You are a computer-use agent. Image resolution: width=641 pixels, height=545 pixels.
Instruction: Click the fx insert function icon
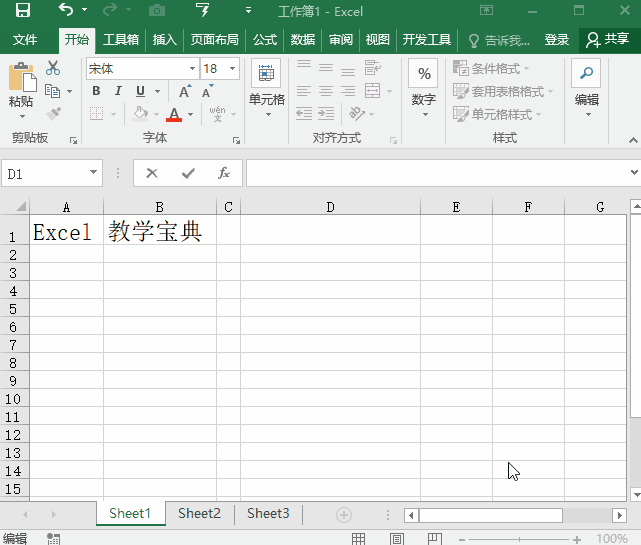(x=224, y=173)
